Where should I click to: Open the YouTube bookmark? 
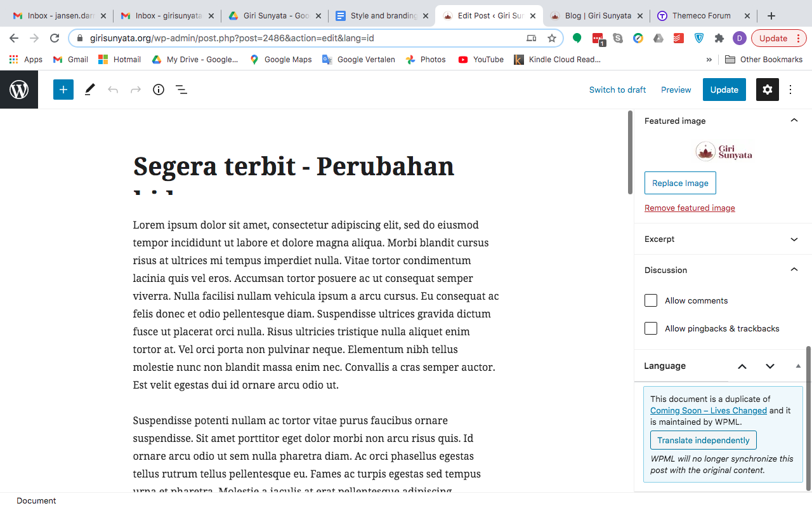[x=481, y=60]
